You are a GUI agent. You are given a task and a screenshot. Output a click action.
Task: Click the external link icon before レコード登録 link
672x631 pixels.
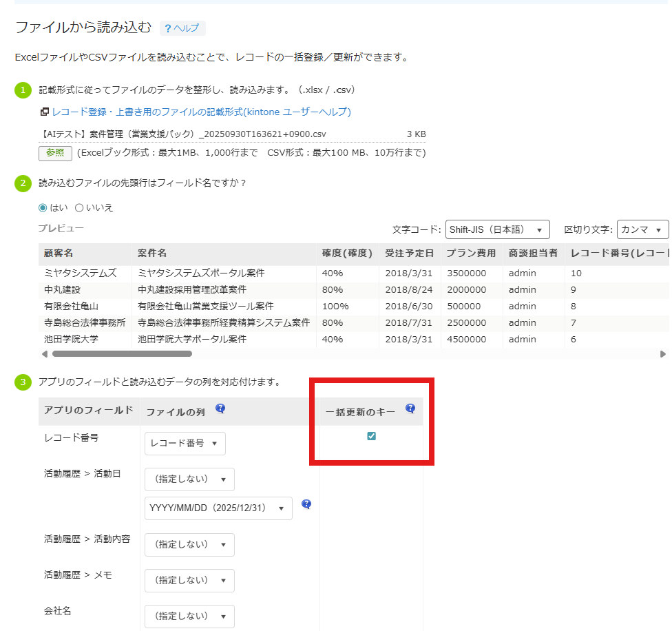click(44, 112)
